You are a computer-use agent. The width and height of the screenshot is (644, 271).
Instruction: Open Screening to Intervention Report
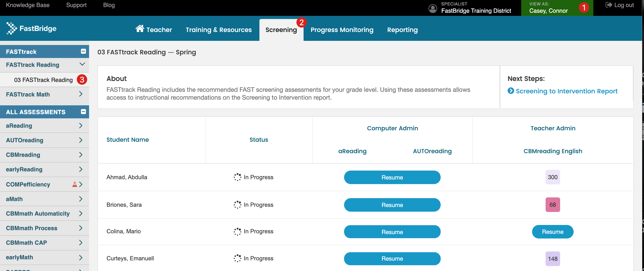click(x=567, y=91)
